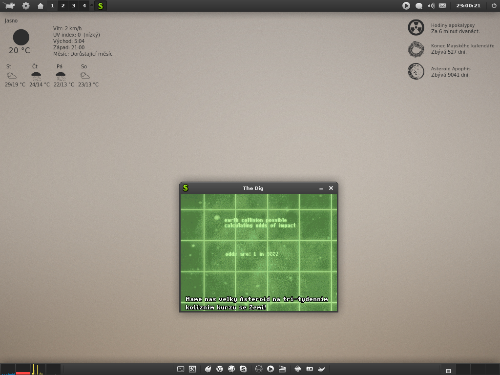Click the "earth collision possible" game text

[255, 220]
